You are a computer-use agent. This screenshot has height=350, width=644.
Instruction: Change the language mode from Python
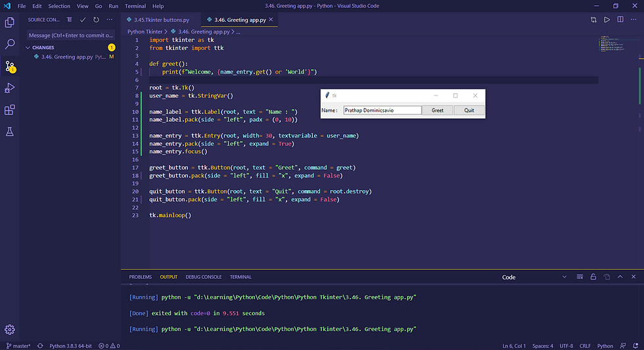[x=605, y=346]
